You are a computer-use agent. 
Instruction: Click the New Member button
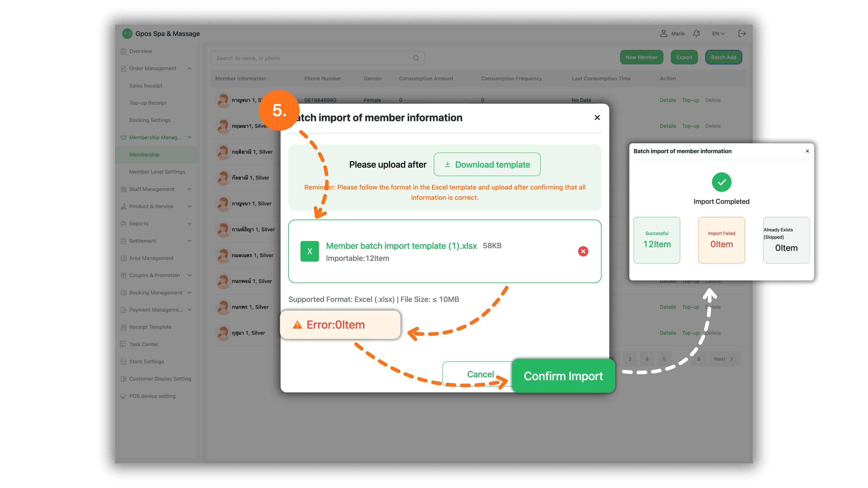pos(641,57)
